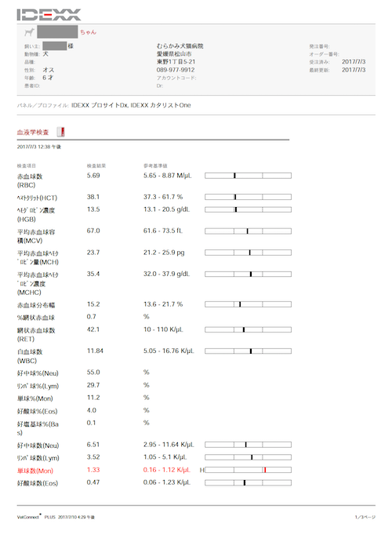Click the WBC result 11.84
This screenshot has width=392, height=549.
pyautogui.click(x=95, y=351)
